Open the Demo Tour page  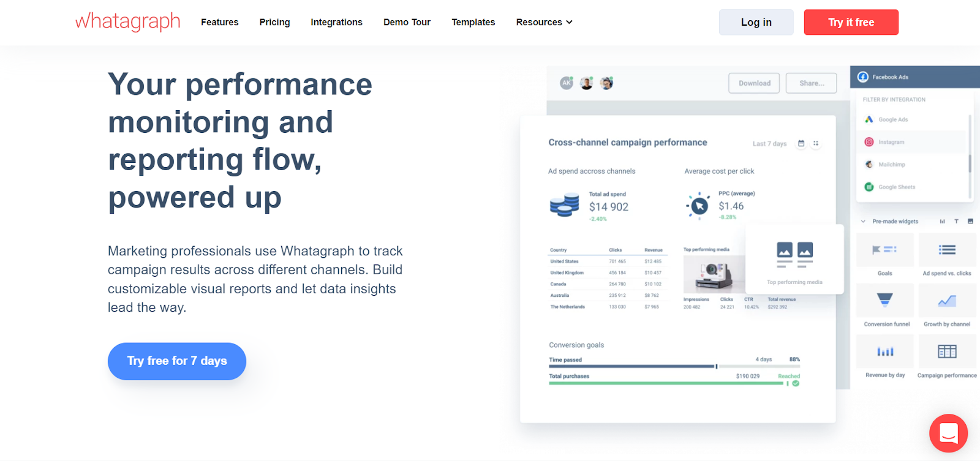pos(407,22)
